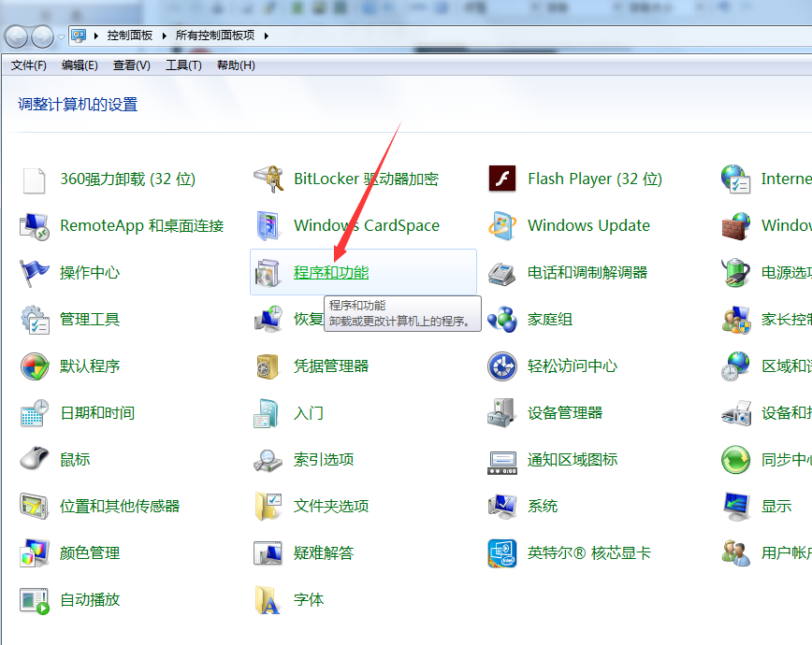
Task: Click the Forward navigation button
Action: (x=42, y=36)
